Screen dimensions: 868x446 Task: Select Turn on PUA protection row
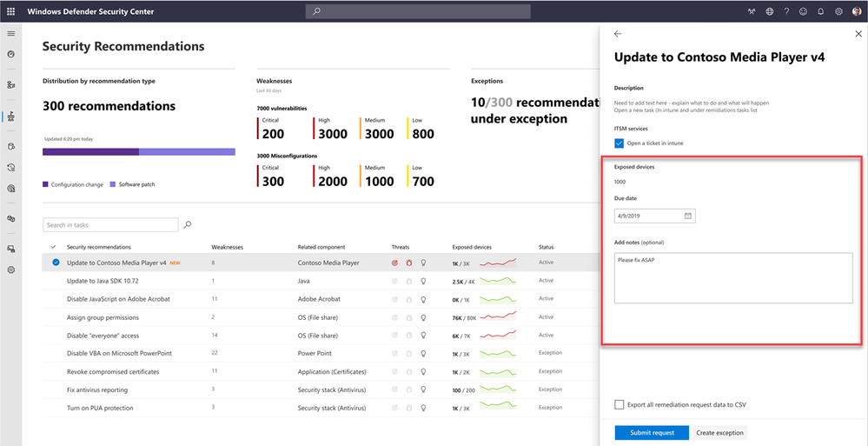[321, 408]
